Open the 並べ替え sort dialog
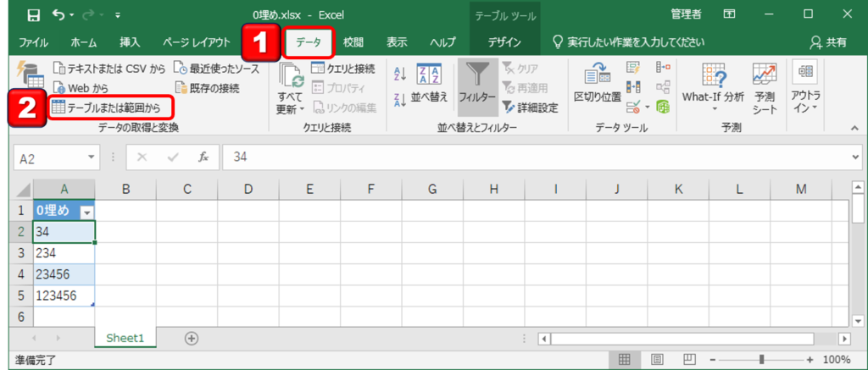This screenshot has width=868, height=370. (428, 82)
